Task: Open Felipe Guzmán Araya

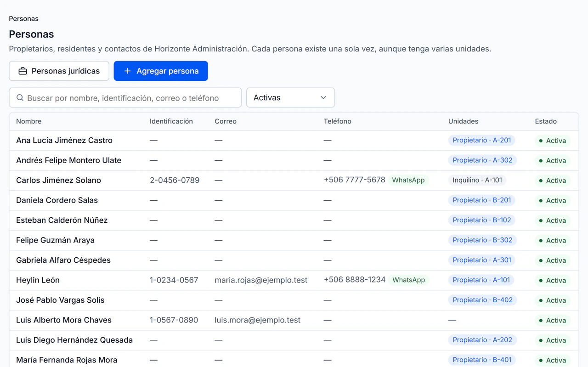Action: [x=56, y=240]
